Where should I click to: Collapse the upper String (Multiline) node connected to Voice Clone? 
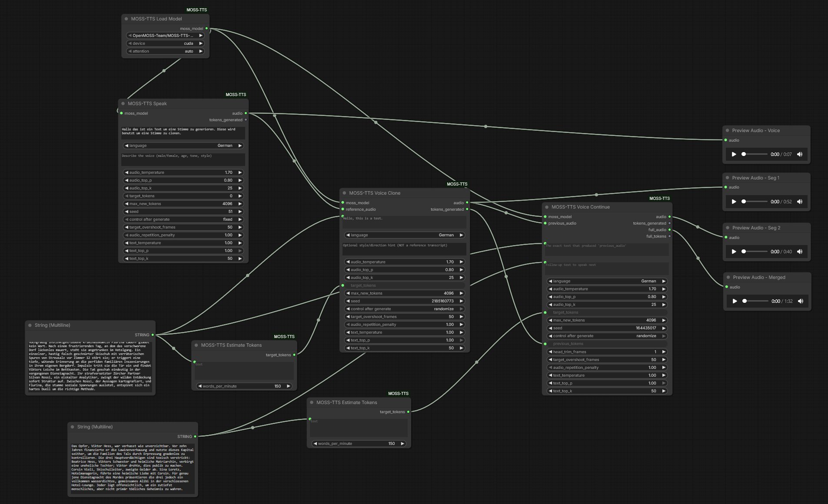pos(30,325)
